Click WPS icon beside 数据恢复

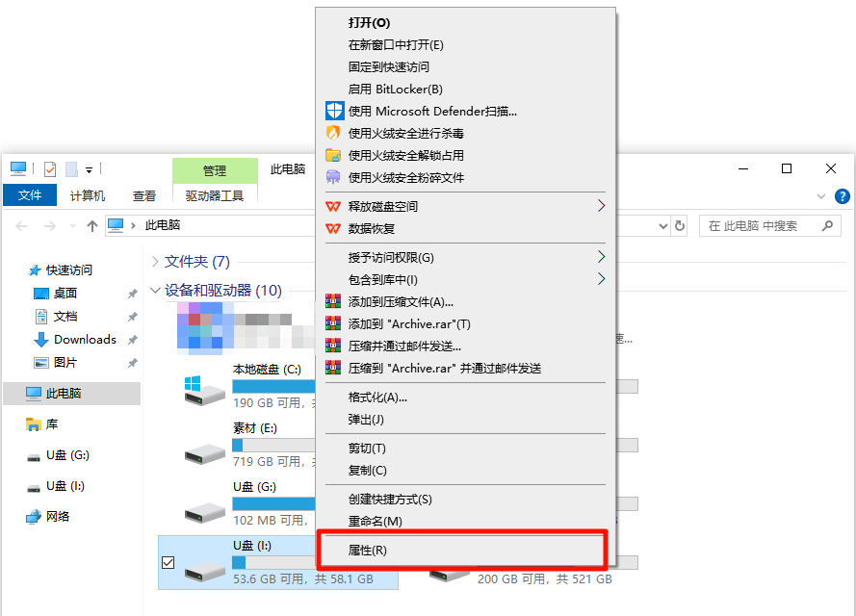click(x=333, y=229)
